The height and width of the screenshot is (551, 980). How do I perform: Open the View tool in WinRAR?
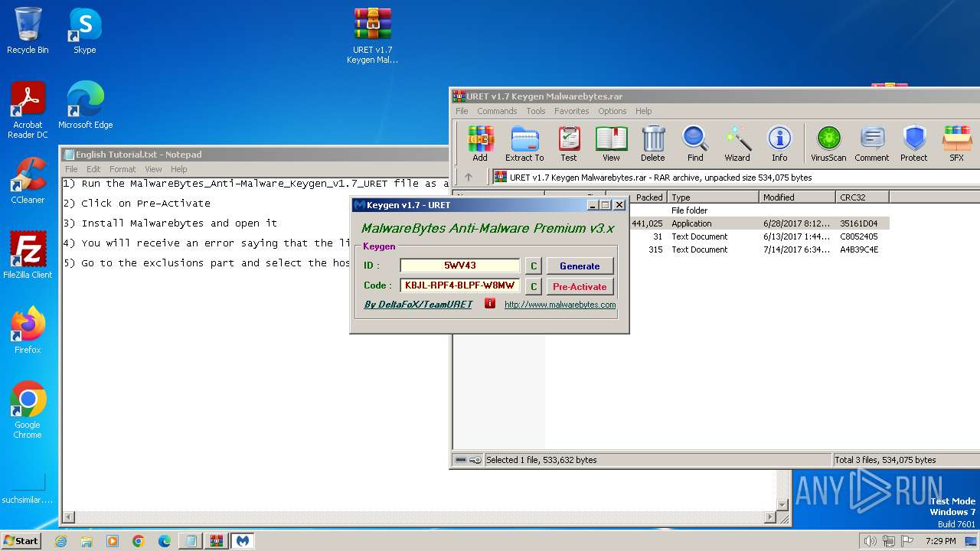click(x=611, y=144)
